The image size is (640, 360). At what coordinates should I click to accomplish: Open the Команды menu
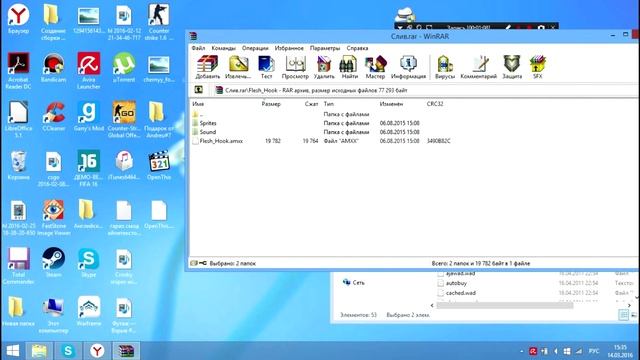click(x=223, y=48)
